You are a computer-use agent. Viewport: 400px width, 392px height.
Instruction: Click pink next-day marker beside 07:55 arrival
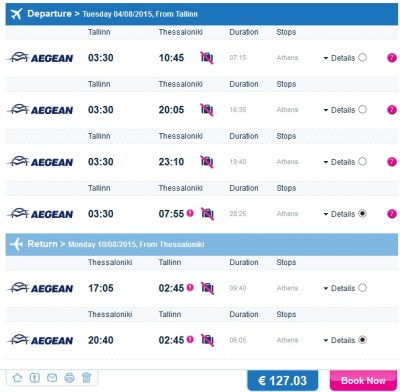(x=190, y=213)
